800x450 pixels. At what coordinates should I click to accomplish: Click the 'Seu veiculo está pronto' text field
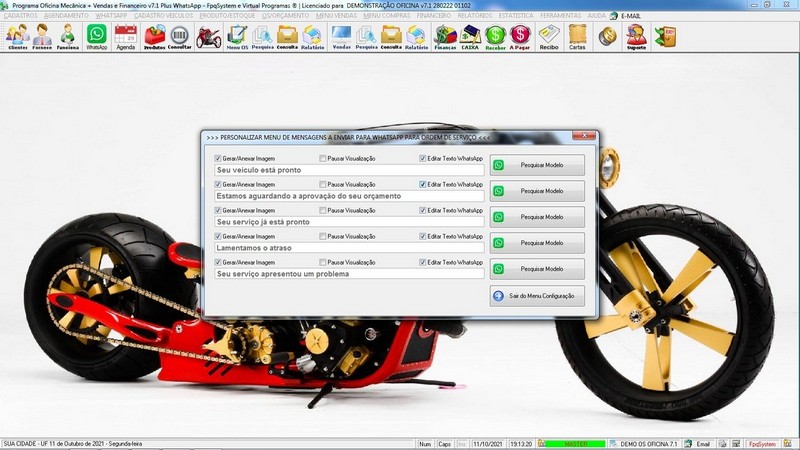349,170
